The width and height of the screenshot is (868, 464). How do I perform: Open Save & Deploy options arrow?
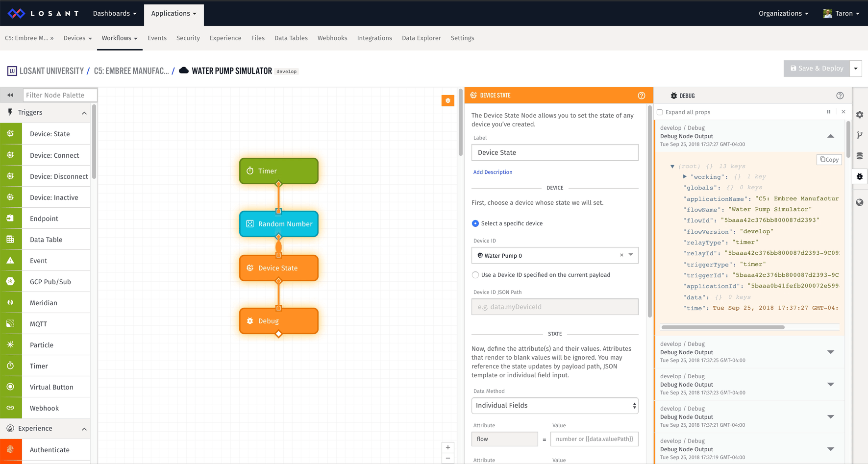coord(856,69)
